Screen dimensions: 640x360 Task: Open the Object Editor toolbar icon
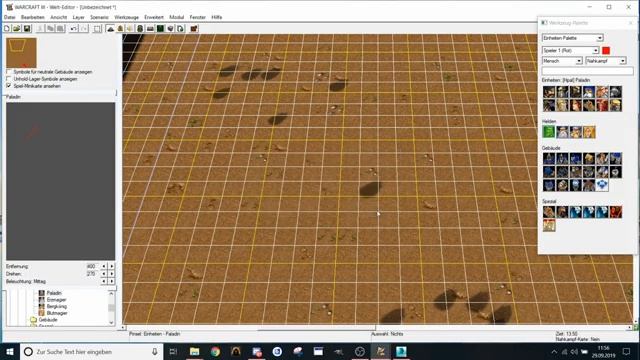(x=140, y=29)
